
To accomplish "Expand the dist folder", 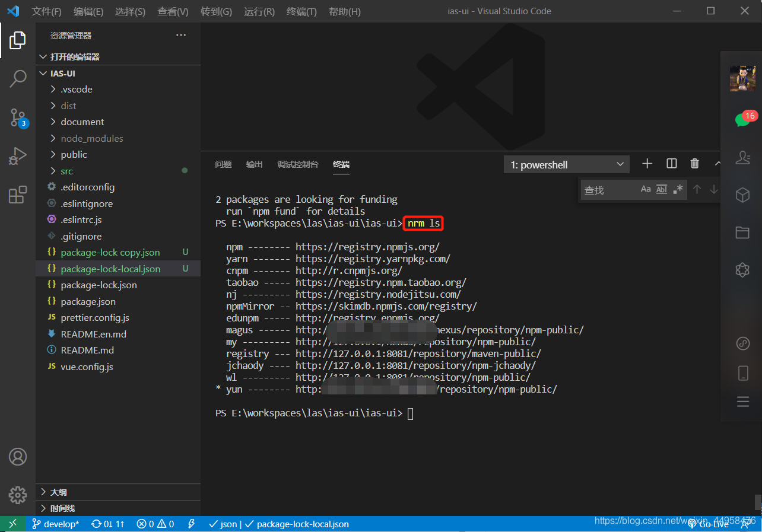I will [x=118, y=106].
